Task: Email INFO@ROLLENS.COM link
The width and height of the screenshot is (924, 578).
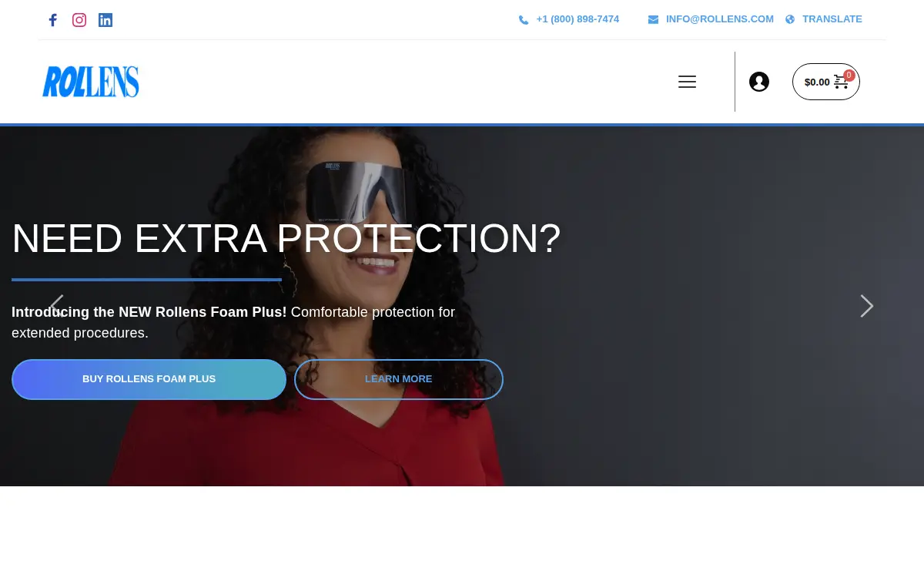Action: pyautogui.click(x=720, y=19)
